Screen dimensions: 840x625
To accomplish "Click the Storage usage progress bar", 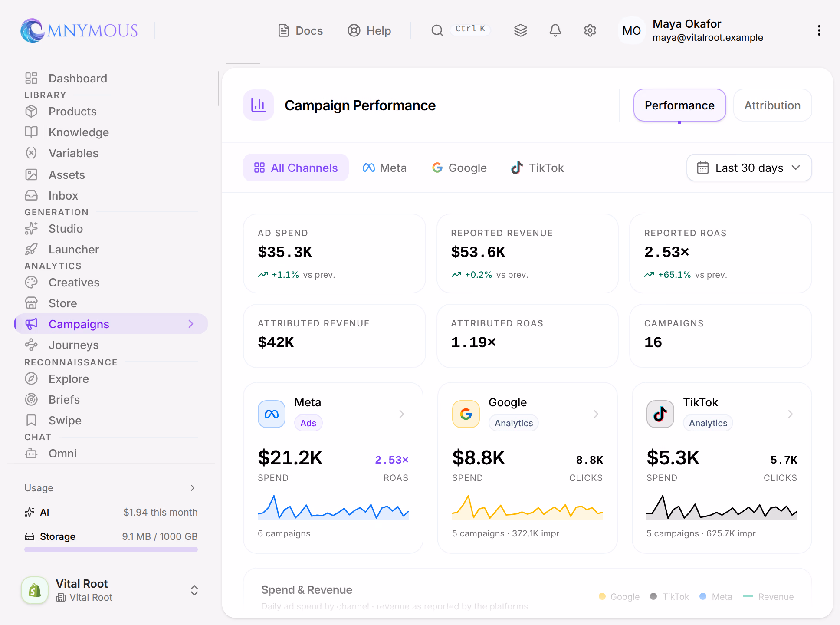I will [111, 549].
